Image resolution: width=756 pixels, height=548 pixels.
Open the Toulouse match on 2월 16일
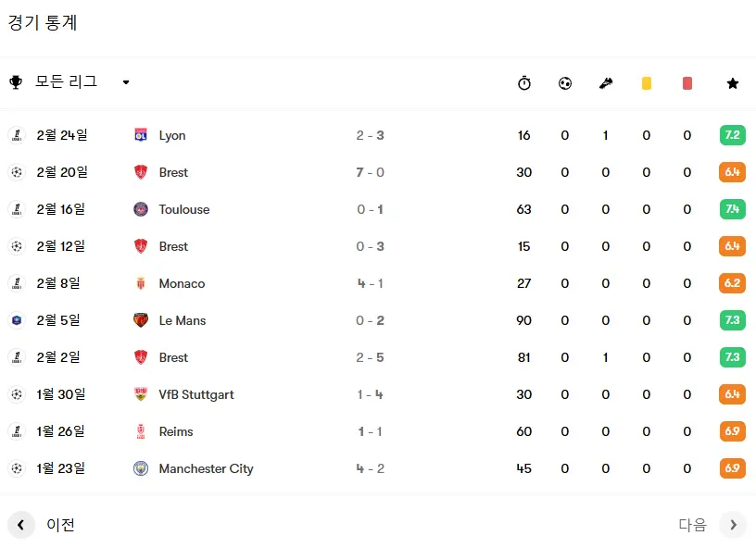(378, 209)
